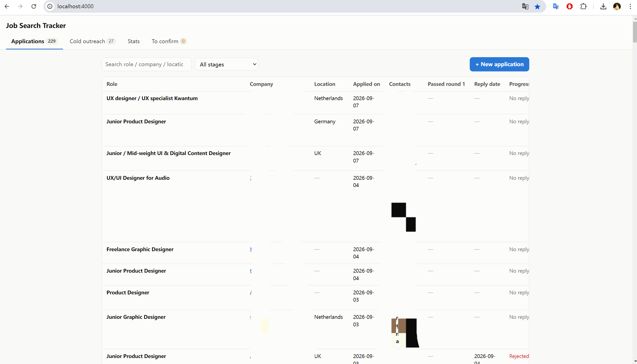Open the site info icon in address bar
This screenshot has height=364, width=637.
(50, 6)
